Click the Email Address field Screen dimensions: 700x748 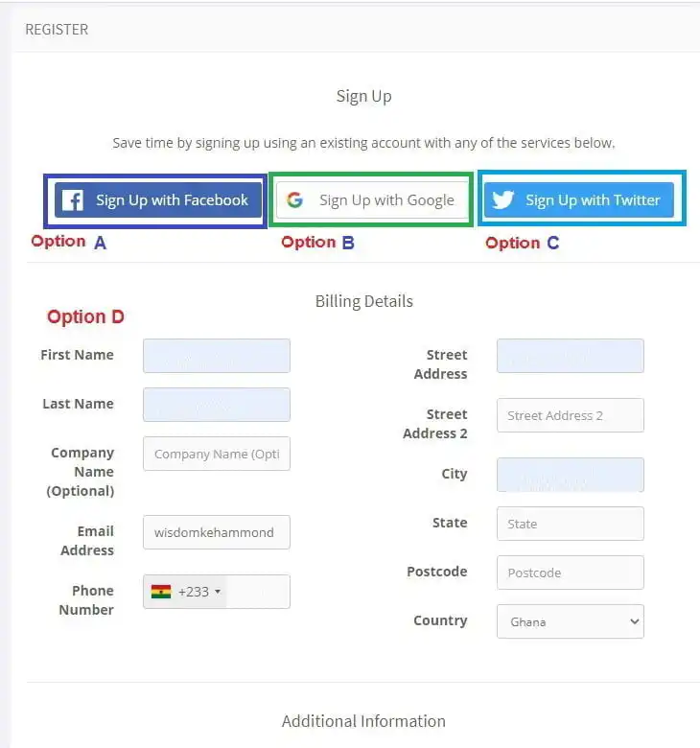pos(216,532)
